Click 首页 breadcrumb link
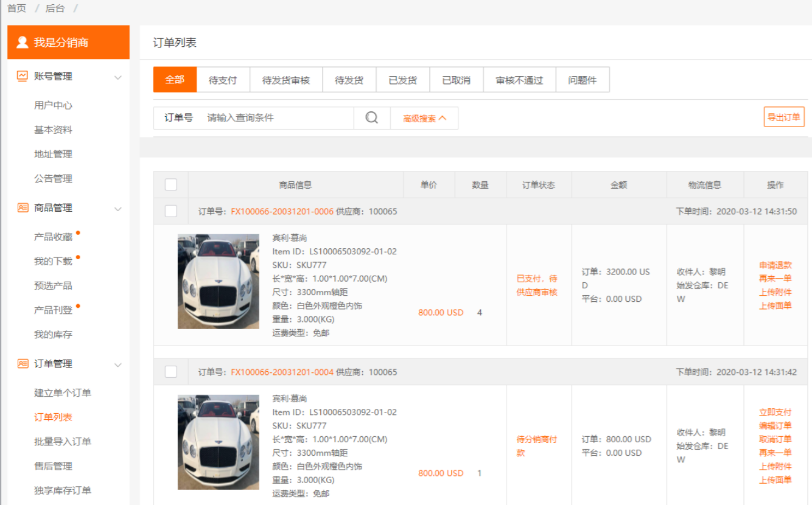The image size is (812, 505). click(16, 9)
